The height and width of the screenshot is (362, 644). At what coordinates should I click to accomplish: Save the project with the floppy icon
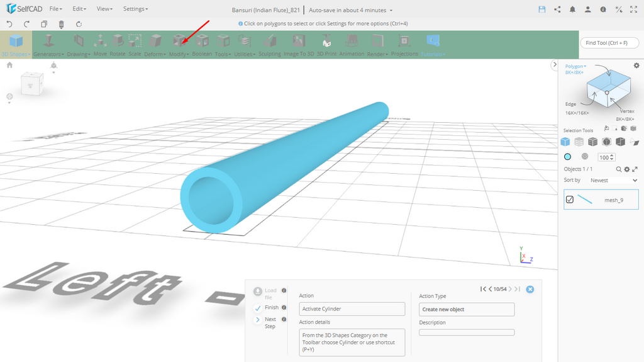tap(542, 9)
